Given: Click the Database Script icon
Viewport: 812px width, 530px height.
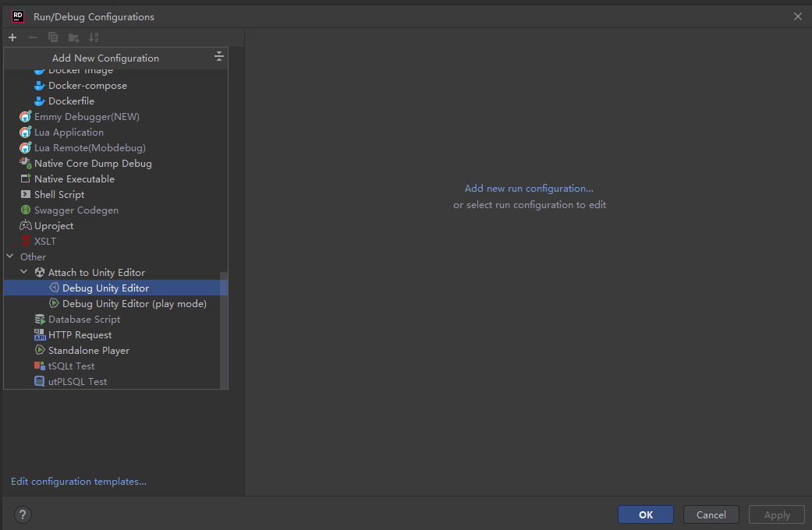Looking at the screenshot, I should coord(40,320).
